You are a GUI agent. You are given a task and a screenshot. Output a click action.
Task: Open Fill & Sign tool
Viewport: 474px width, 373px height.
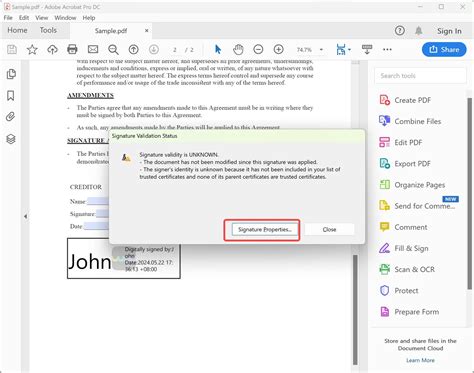coord(404,248)
